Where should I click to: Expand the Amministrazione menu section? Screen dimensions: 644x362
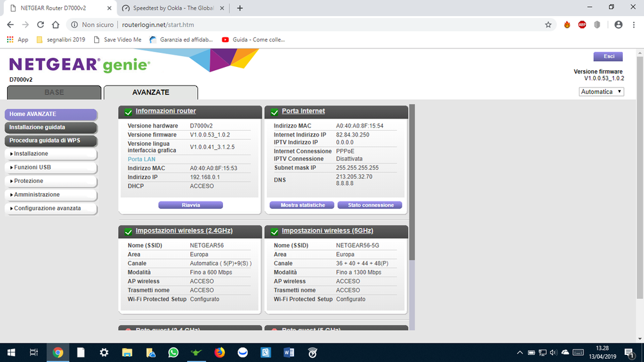(x=51, y=195)
